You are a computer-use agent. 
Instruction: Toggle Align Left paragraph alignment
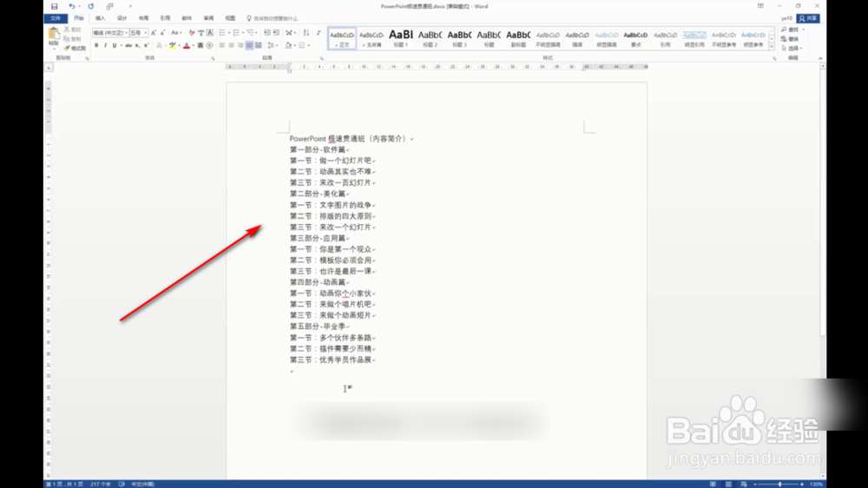[x=222, y=45]
